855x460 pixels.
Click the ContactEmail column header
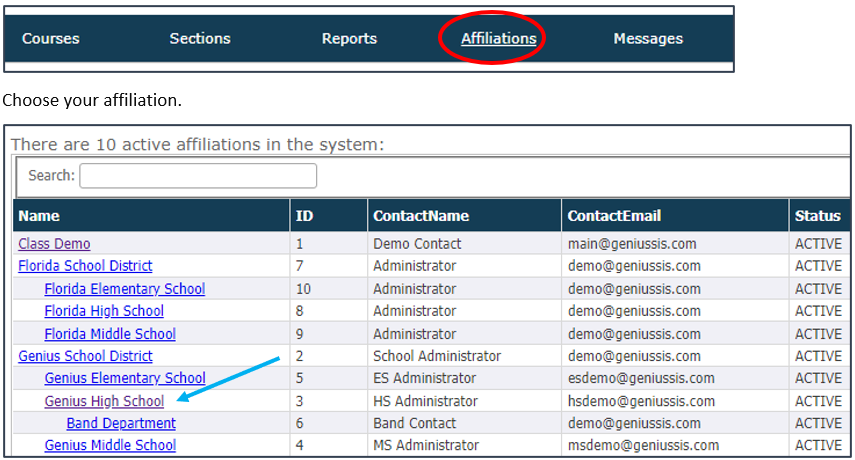(x=614, y=216)
